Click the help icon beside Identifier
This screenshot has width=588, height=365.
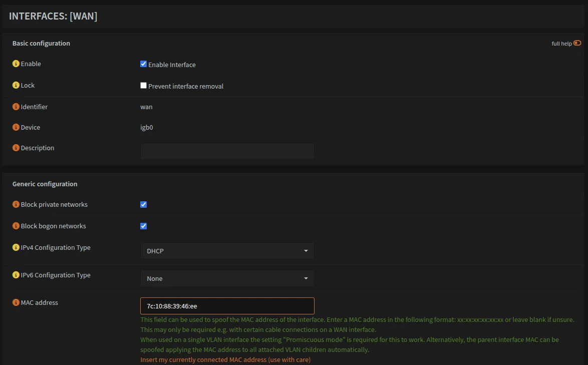[x=16, y=107]
